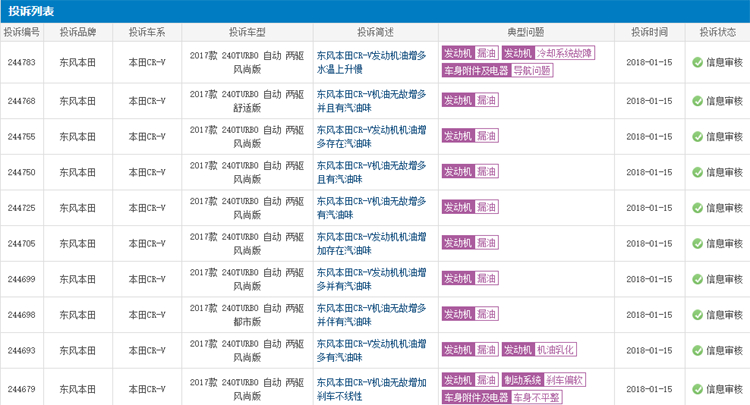Viewport: 750px width, 405px height.
Task: Open complaint 机油无故增多且有汽油味
Action: [x=371, y=172]
